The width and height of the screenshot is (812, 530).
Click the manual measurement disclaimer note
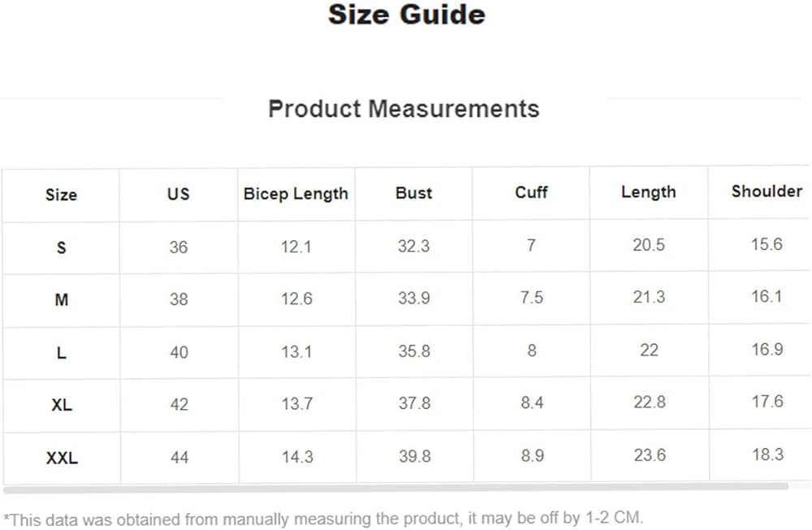pyautogui.click(x=323, y=518)
